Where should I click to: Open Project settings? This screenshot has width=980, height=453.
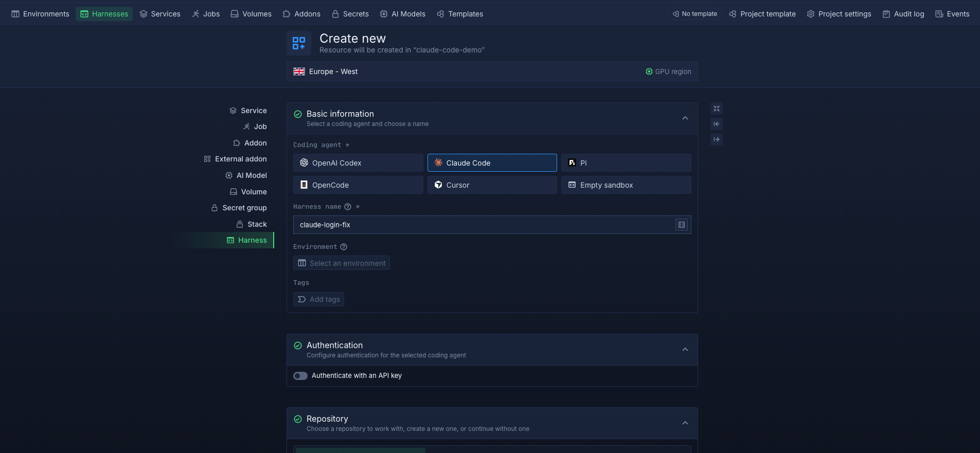click(839, 14)
